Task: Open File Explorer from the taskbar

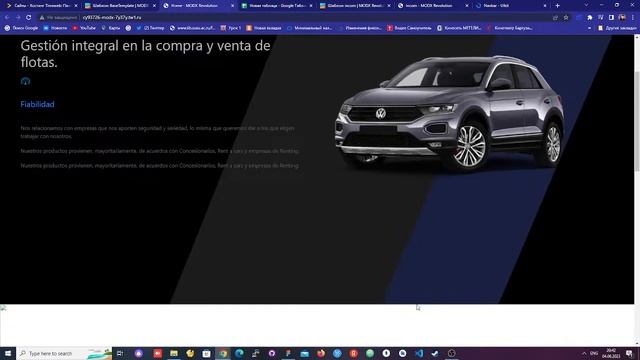Action: point(174,353)
